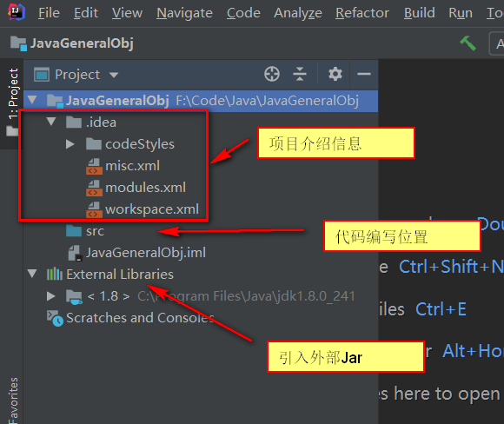The height and width of the screenshot is (424, 504).
Task: Open the Analyze menu
Action: tap(298, 13)
